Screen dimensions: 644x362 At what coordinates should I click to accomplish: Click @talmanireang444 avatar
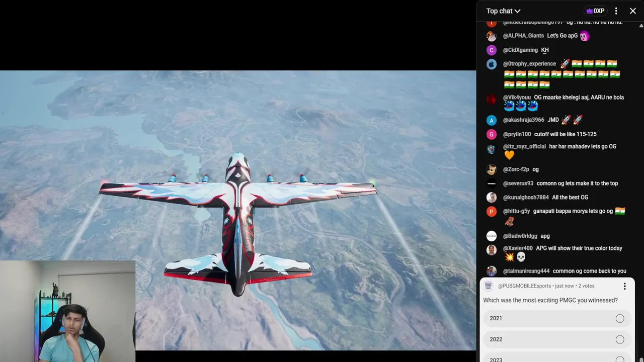click(x=492, y=271)
